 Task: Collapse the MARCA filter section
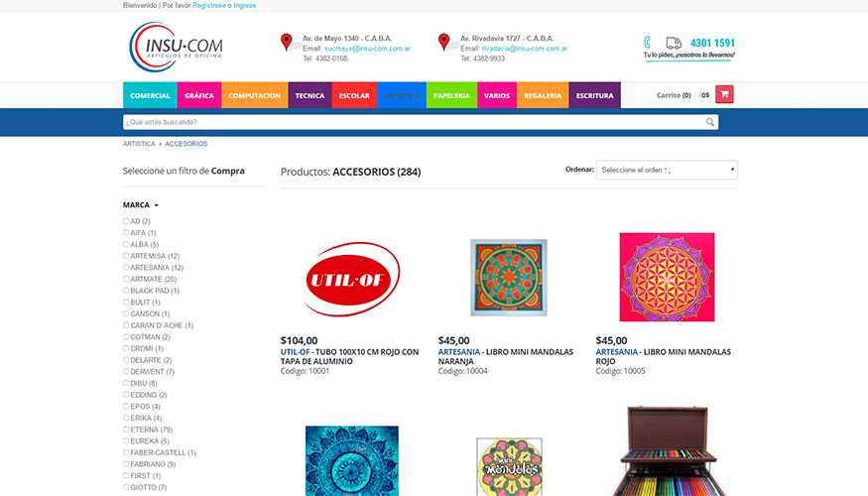tap(141, 204)
